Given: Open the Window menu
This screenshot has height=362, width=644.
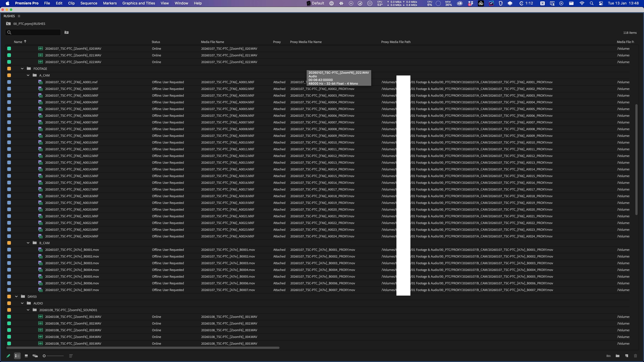Looking at the screenshot, I should [x=181, y=3].
